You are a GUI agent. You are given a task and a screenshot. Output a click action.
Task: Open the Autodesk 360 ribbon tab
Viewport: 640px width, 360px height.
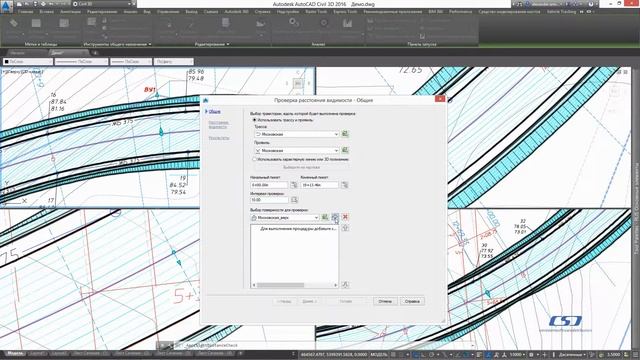(236, 12)
